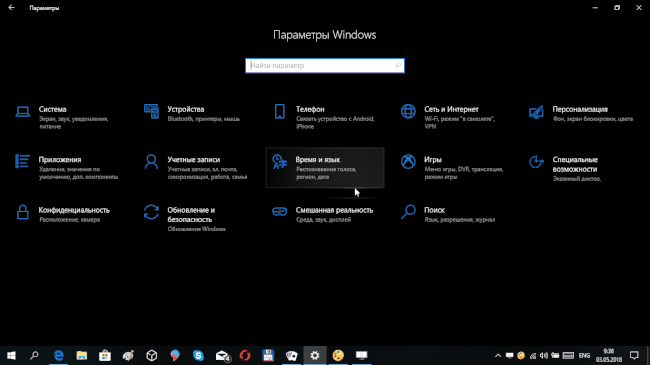Viewport: 650px width, 365px height.
Task: Click the magnifier inside the search box
Action: click(x=398, y=66)
